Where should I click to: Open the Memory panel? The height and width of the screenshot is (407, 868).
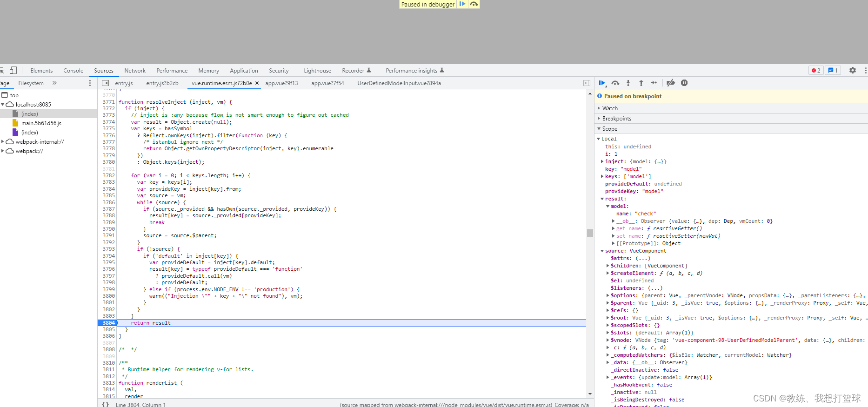tap(208, 71)
